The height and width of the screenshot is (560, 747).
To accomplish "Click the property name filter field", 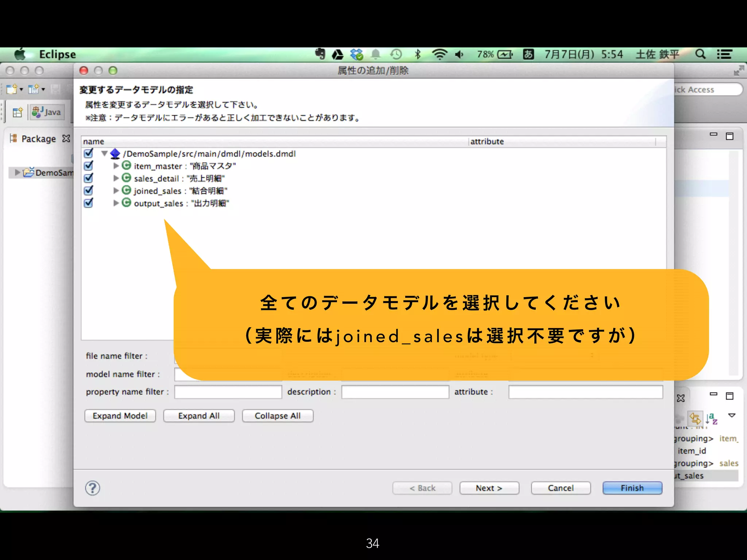I will point(228,392).
